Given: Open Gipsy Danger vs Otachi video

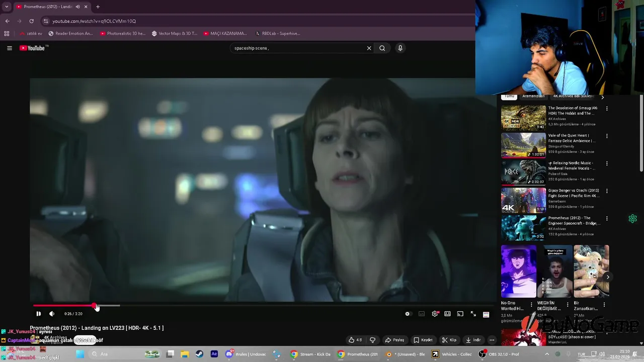Looking at the screenshot, I should click(523, 200).
